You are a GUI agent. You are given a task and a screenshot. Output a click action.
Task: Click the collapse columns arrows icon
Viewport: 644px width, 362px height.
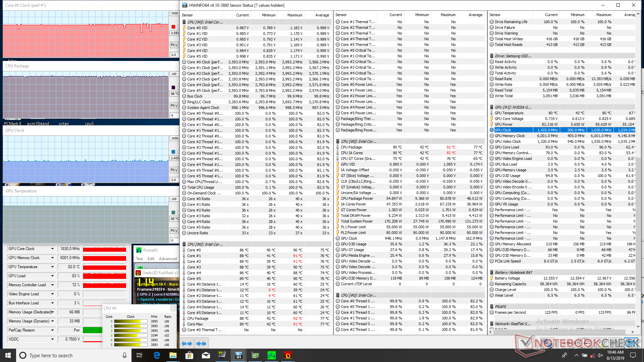201,344
